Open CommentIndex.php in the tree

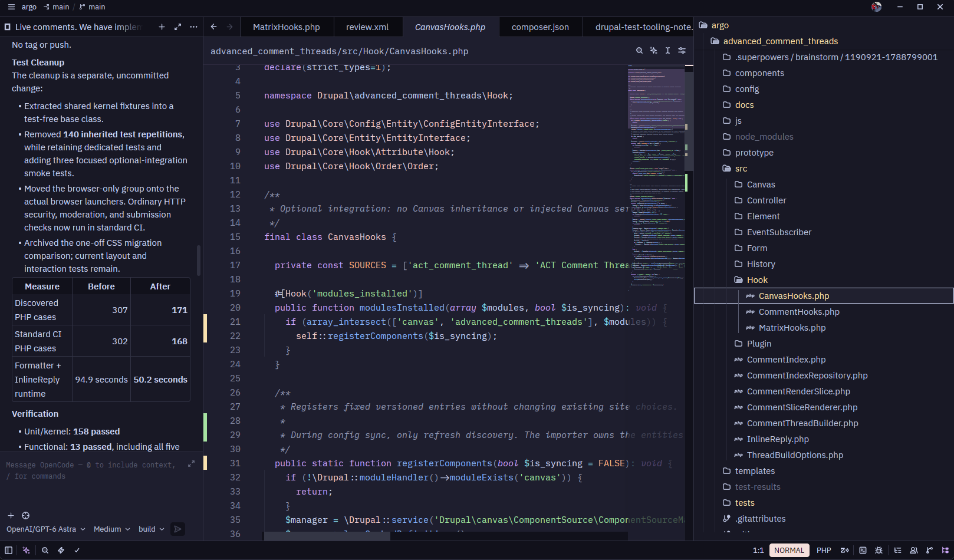[x=786, y=360]
